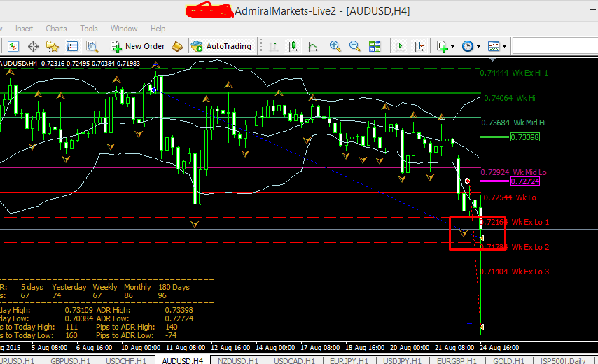Open the Insert menu
This screenshot has height=364, width=598.
(24, 29)
